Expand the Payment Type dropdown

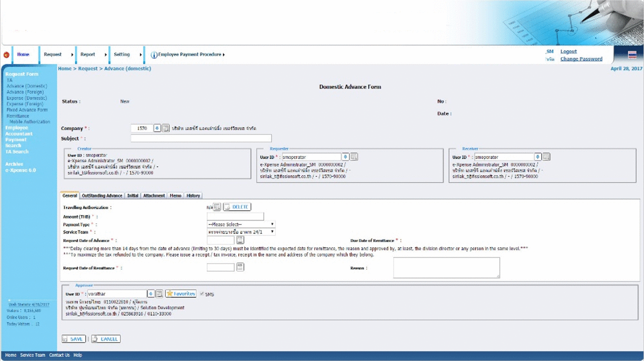point(241,224)
